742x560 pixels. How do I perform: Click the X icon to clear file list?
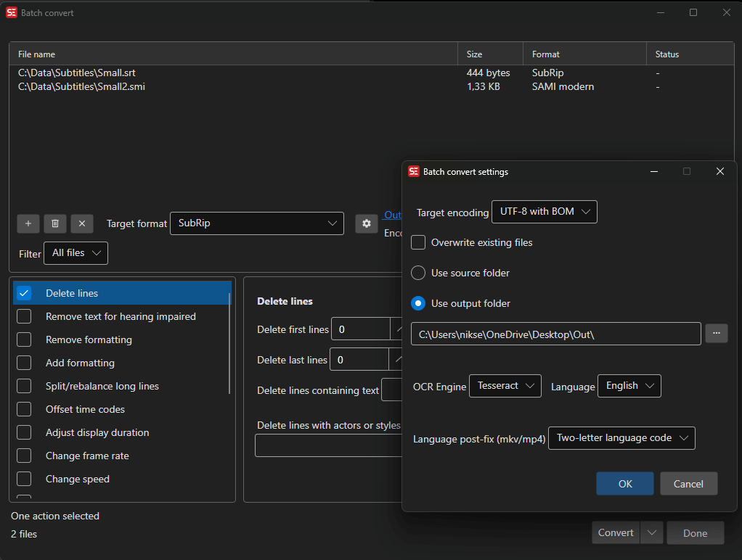82,223
